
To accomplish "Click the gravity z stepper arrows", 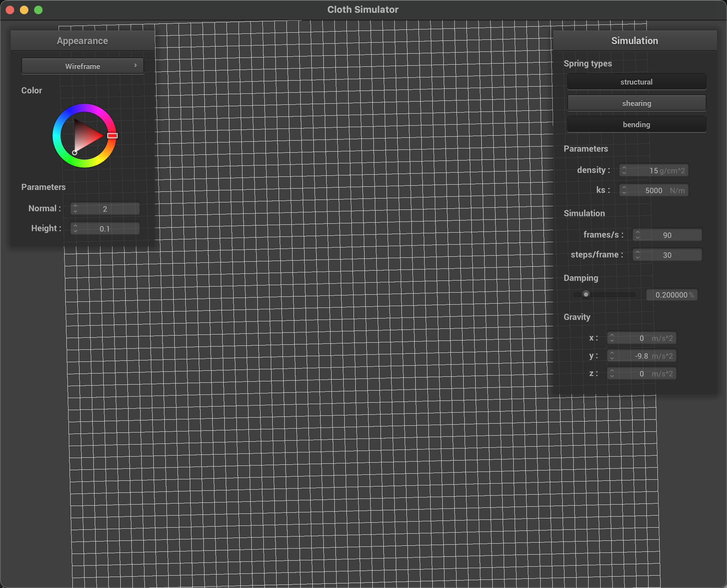I will coord(612,374).
